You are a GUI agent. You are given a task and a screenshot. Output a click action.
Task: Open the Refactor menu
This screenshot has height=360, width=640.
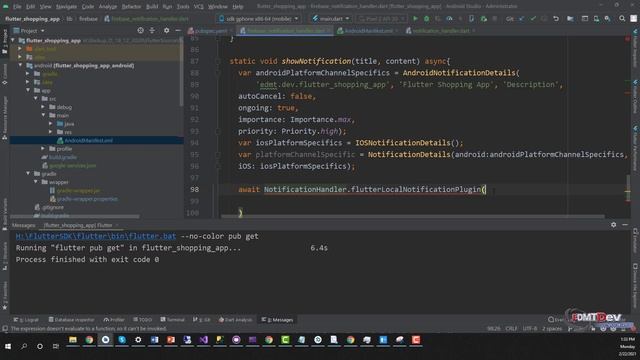click(131, 7)
